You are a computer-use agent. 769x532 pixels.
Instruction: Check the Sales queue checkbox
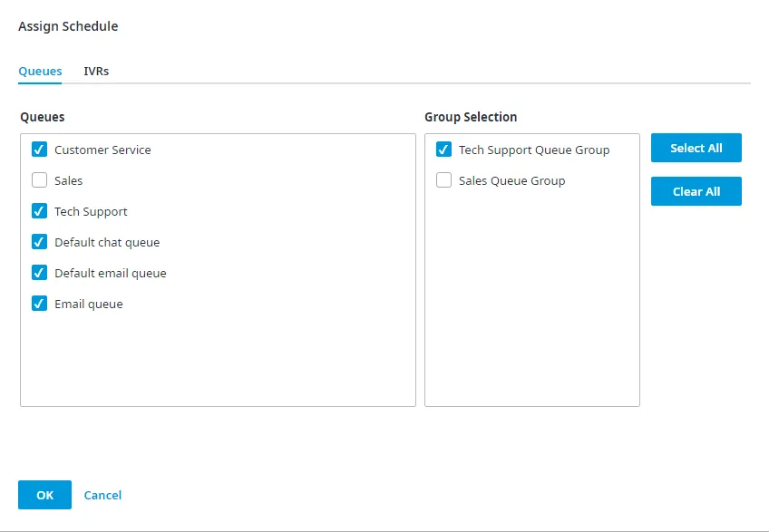click(x=39, y=180)
